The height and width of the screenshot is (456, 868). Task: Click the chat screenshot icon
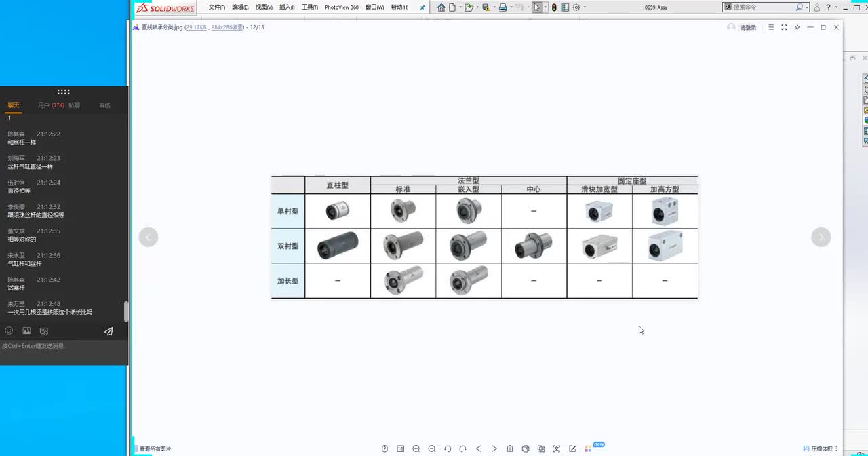(44, 331)
